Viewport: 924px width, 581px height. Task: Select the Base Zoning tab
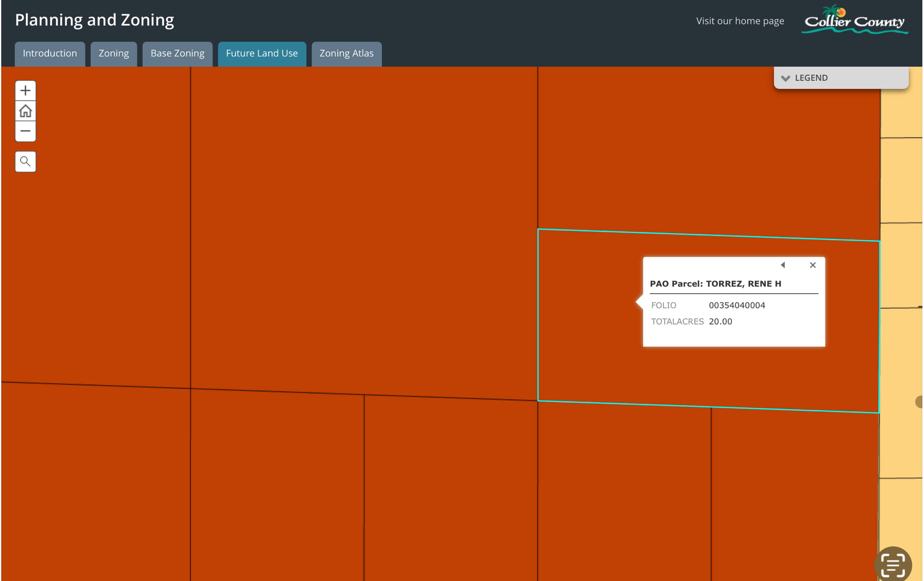point(177,54)
